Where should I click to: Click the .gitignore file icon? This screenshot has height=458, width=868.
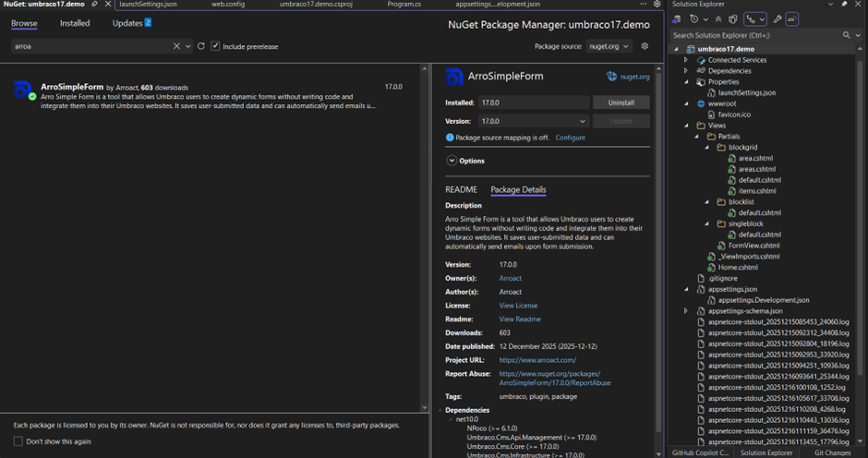[x=701, y=278]
